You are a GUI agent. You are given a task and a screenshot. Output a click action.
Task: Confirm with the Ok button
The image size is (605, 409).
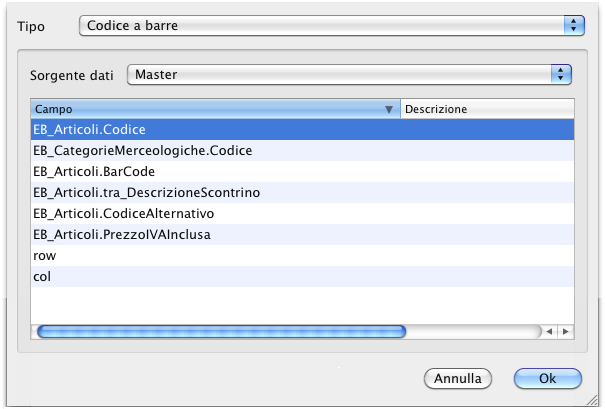click(x=547, y=379)
